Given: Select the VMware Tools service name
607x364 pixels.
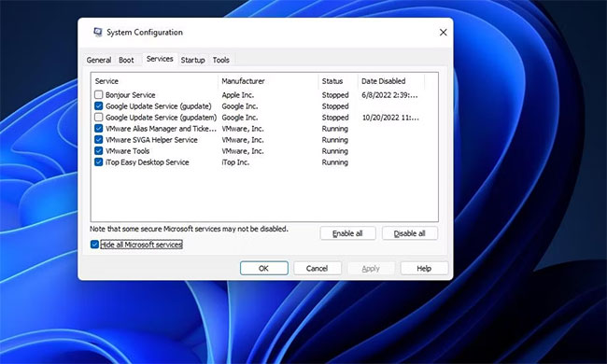Looking at the screenshot, I should (x=127, y=151).
